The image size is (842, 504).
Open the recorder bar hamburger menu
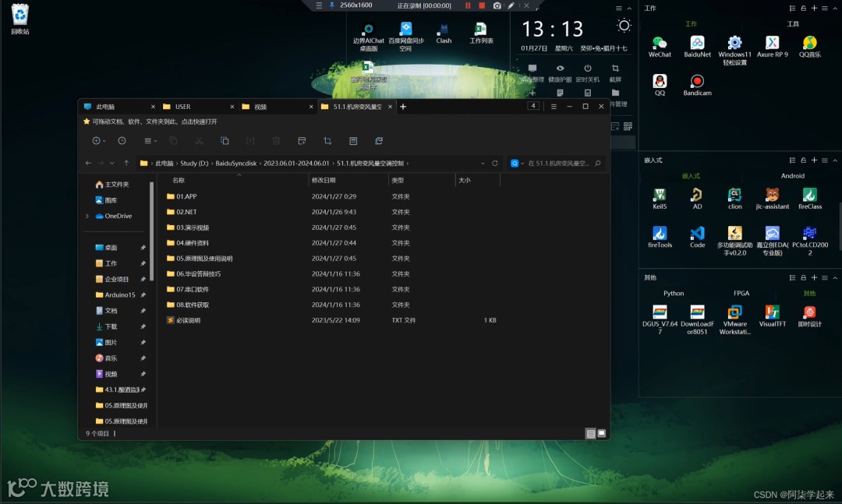coord(319,5)
